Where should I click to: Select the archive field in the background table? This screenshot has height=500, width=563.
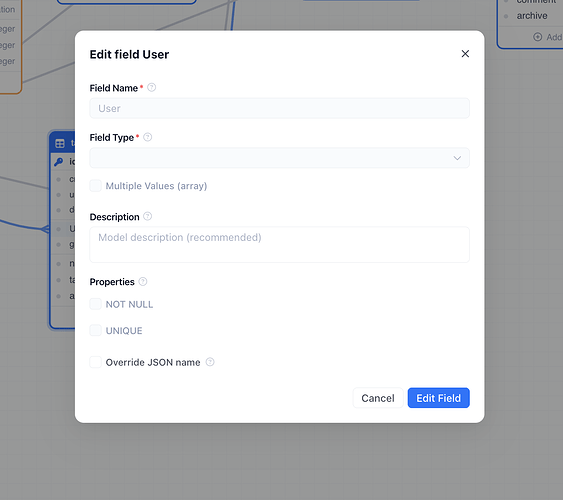click(x=532, y=16)
